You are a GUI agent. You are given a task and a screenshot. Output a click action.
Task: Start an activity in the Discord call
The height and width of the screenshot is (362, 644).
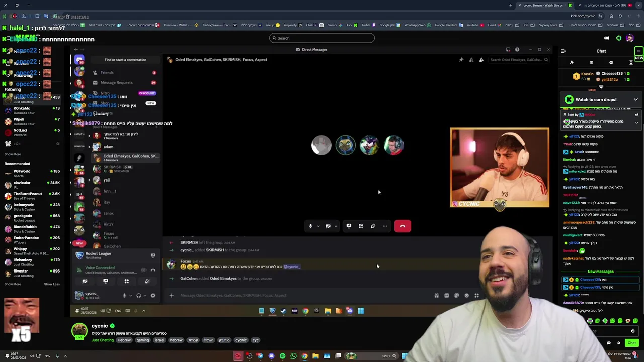click(x=361, y=226)
